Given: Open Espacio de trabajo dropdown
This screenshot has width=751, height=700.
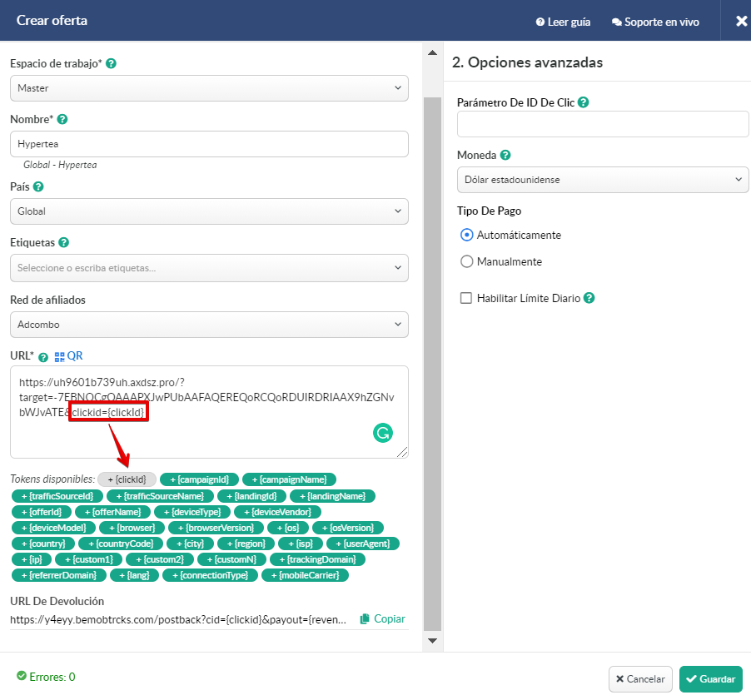Looking at the screenshot, I should point(209,88).
